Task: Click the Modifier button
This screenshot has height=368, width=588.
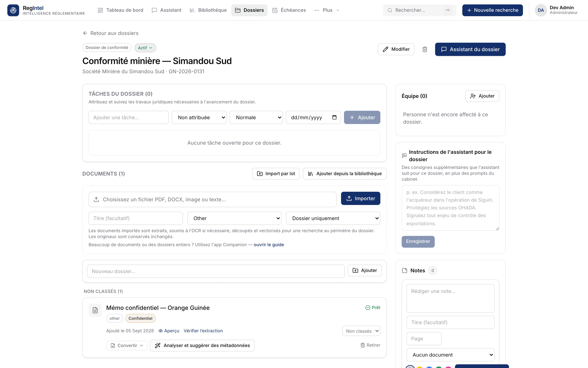Action: (x=396, y=49)
